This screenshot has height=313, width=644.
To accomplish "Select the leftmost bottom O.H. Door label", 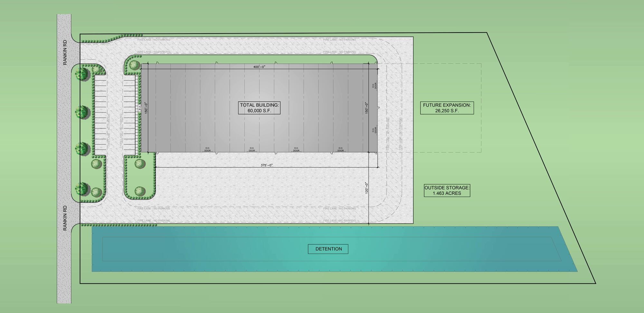I will point(207,149).
